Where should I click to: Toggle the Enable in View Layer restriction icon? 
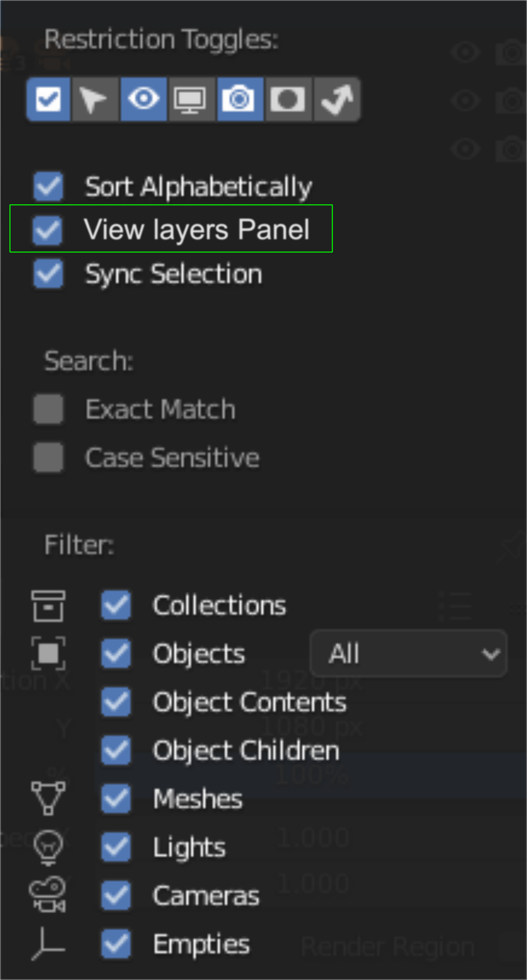point(48,99)
